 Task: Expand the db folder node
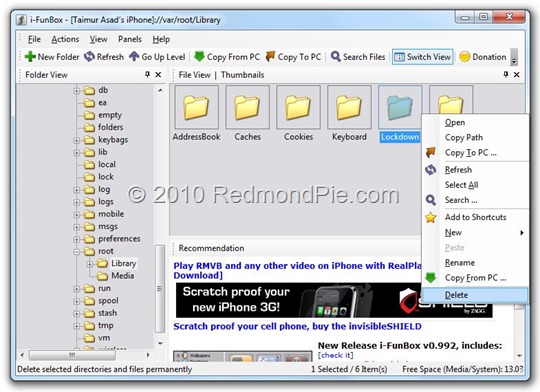76,91
